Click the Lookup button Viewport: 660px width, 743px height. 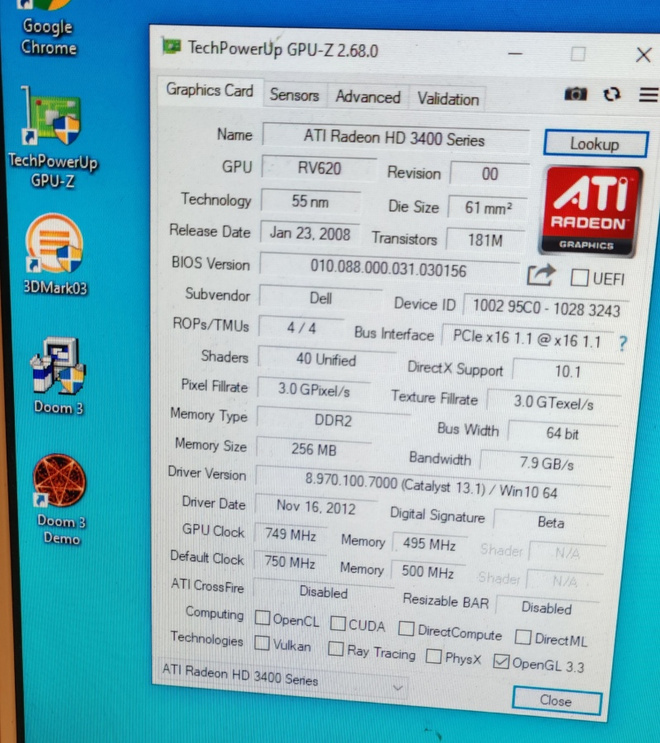tap(596, 144)
